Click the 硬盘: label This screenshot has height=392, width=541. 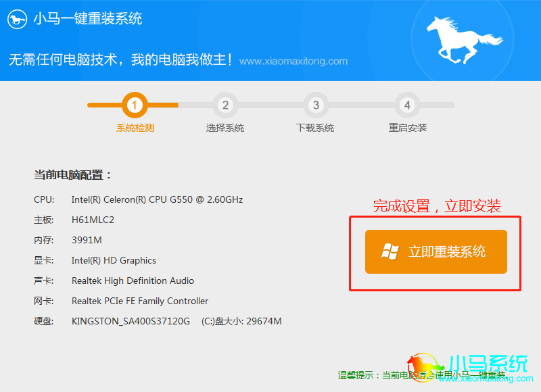pyautogui.click(x=44, y=321)
